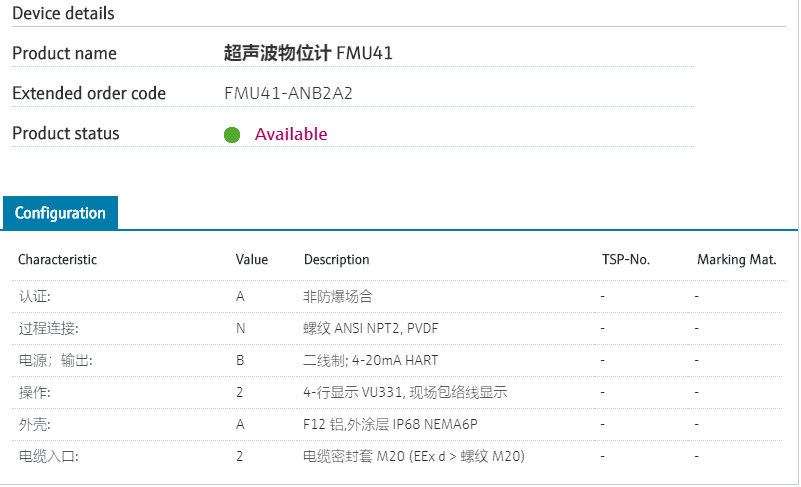Click the extended order code FMU41-ANB2A2
The image size is (801, 487).
point(289,94)
